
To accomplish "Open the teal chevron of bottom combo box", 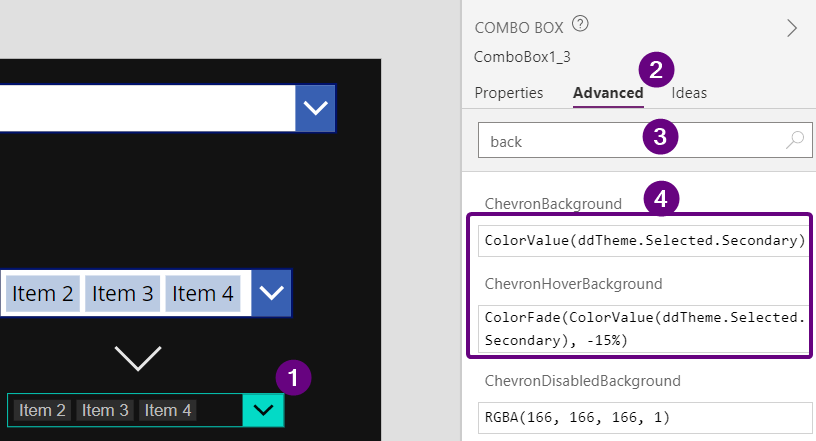I will click(263, 410).
